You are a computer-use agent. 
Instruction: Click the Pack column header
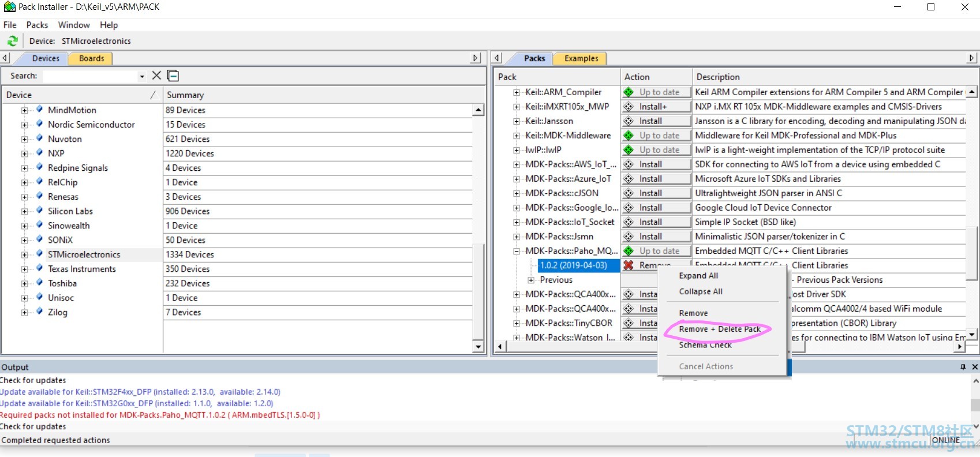click(x=558, y=77)
